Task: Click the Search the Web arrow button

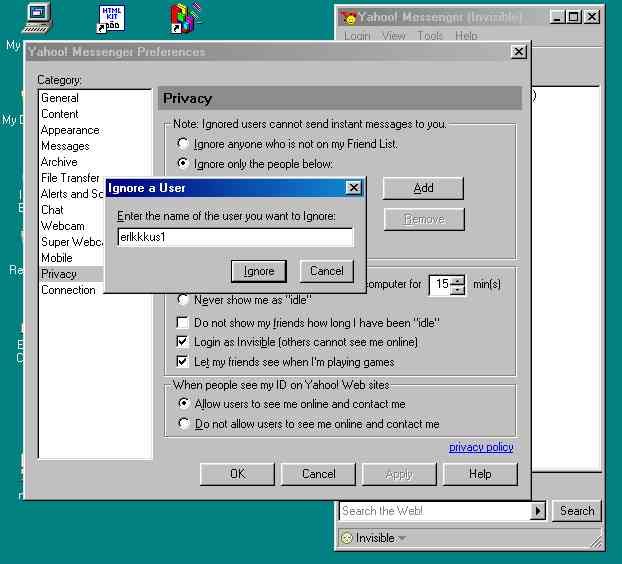Action: pyautogui.click(x=538, y=511)
